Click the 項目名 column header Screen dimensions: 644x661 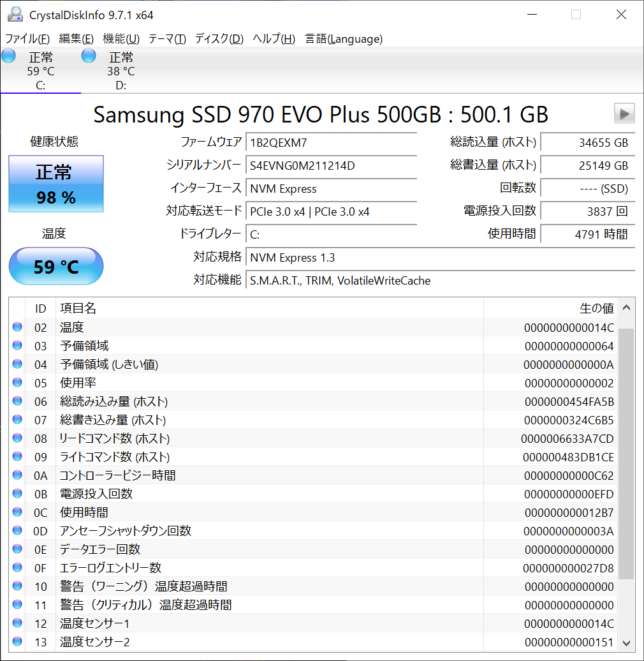[270, 308]
